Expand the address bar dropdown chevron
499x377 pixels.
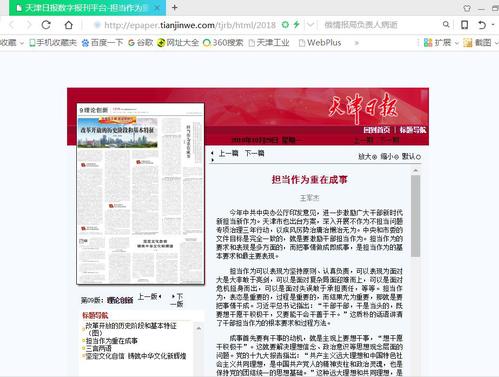310,25
